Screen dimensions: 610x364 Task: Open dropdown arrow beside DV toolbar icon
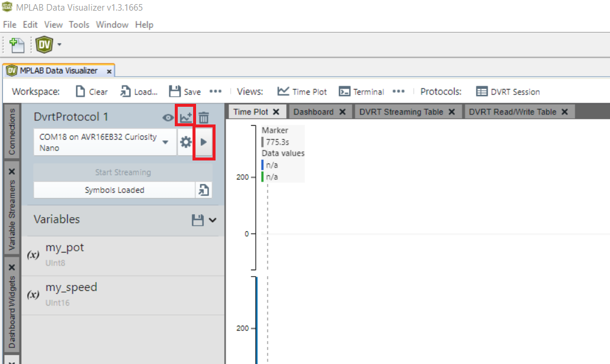[x=59, y=45]
